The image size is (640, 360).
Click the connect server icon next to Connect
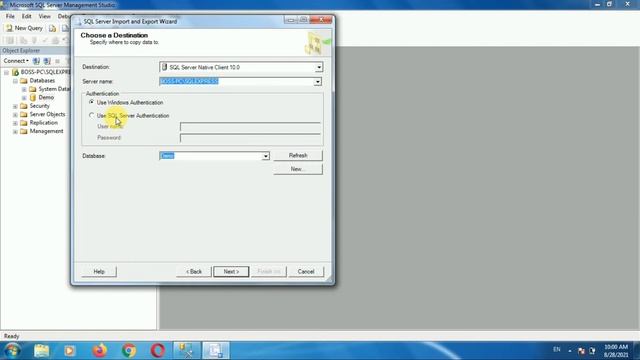(x=36, y=61)
